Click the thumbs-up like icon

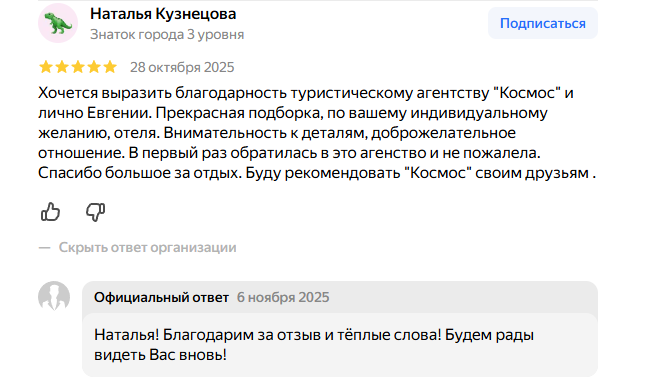pos(51,212)
